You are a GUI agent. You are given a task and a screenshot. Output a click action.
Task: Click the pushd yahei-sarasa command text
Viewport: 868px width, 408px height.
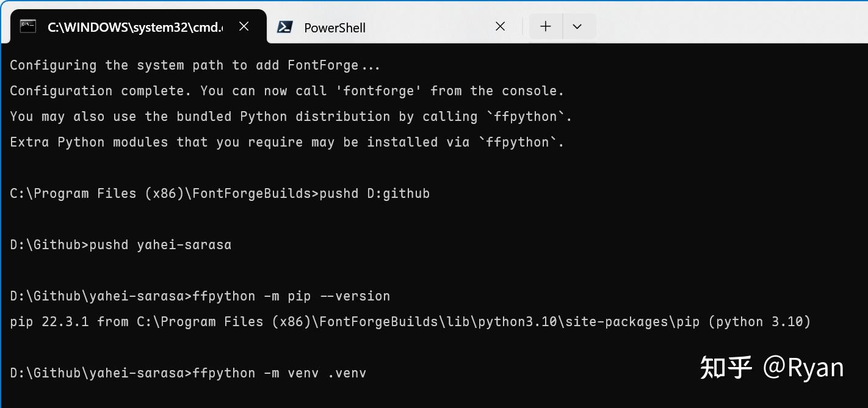(x=120, y=244)
